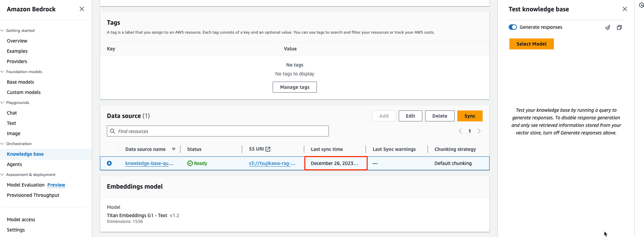Open Bedrock Settings
The height and width of the screenshot is (237, 644).
click(x=16, y=230)
